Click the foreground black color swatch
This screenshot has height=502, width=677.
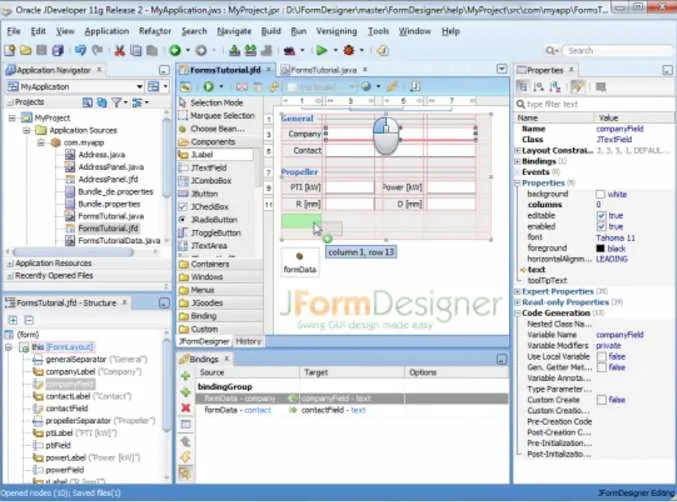pyautogui.click(x=600, y=248)
